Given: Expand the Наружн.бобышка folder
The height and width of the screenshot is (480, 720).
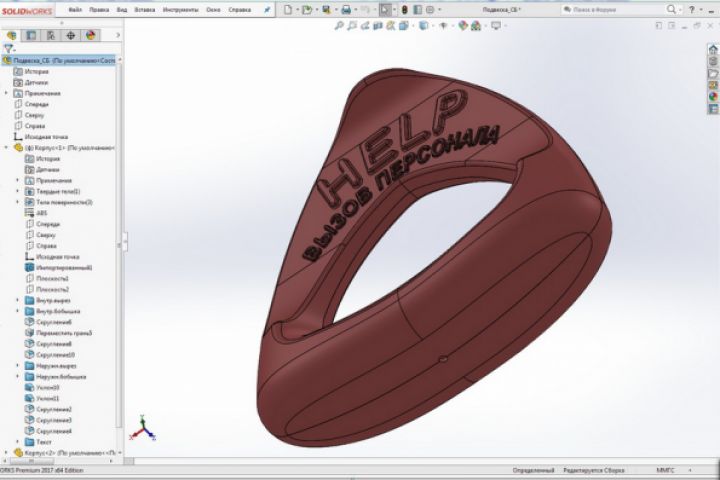Looking at the screenshot, I should [17, 377].
